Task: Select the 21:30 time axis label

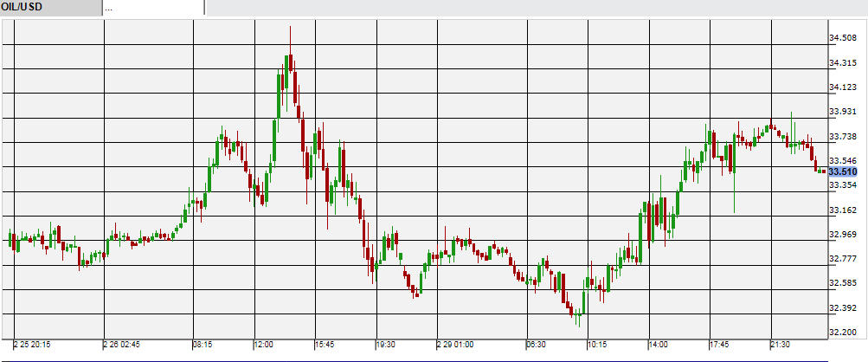Action: (x=781, y=344)
